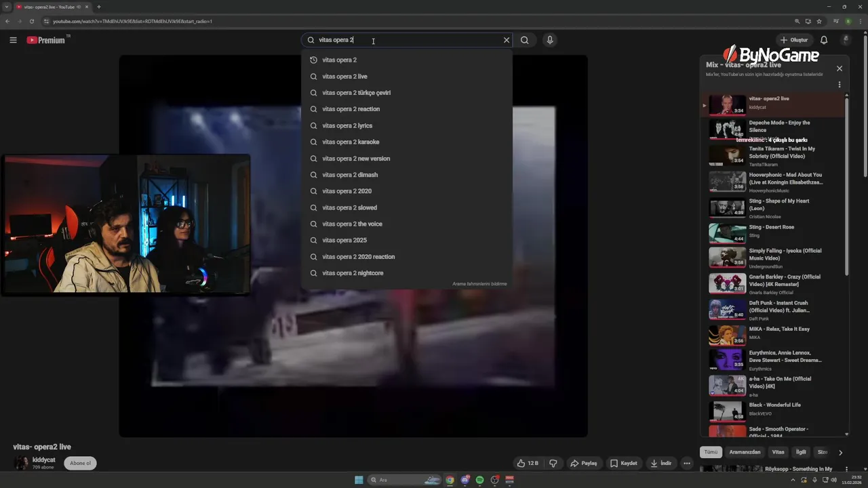Clear the search box text
868x488 pixels.
pos(506,40)
